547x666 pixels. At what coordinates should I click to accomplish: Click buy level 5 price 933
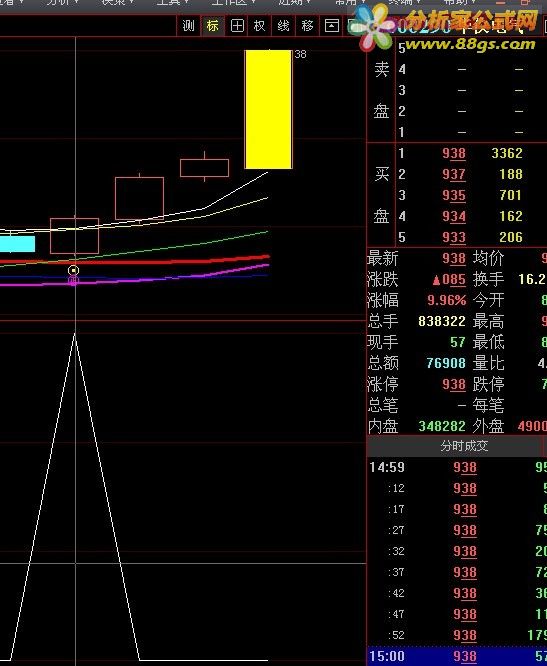[454, 237]
